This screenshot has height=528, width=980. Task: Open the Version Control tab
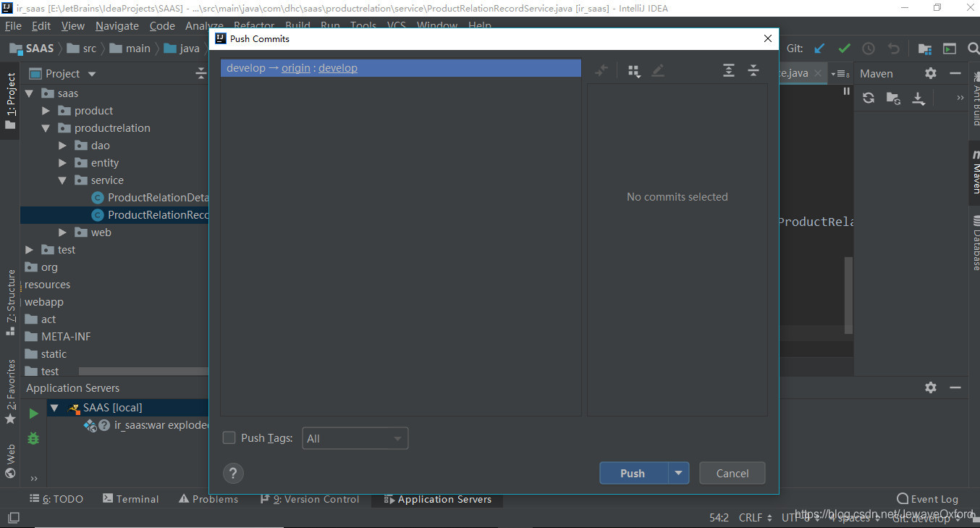click(309, 499)
